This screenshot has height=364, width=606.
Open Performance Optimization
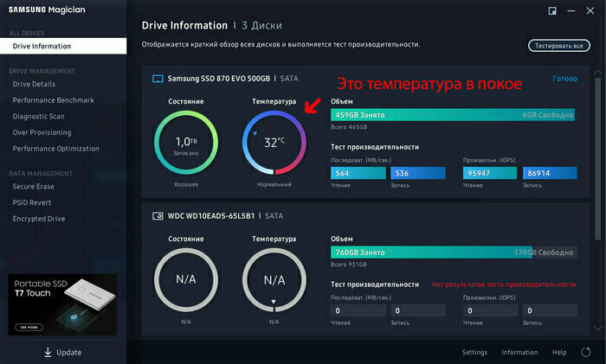point(55,149)
